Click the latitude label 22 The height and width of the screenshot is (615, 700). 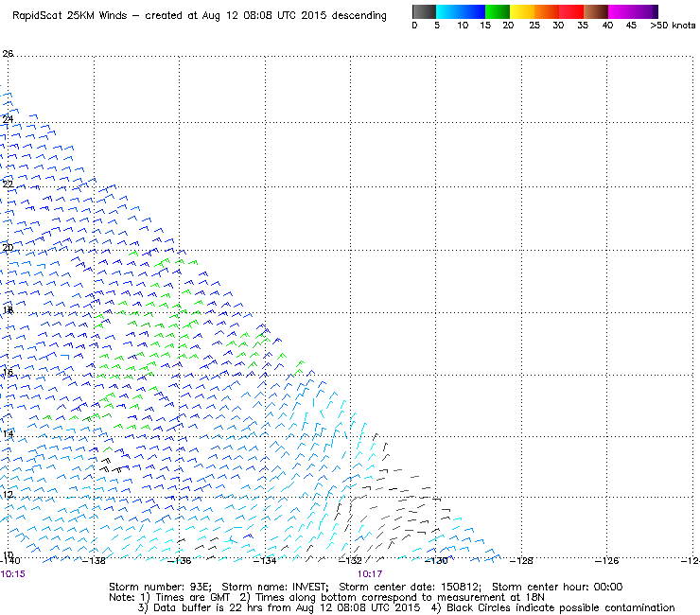click(x=8, y=184)
